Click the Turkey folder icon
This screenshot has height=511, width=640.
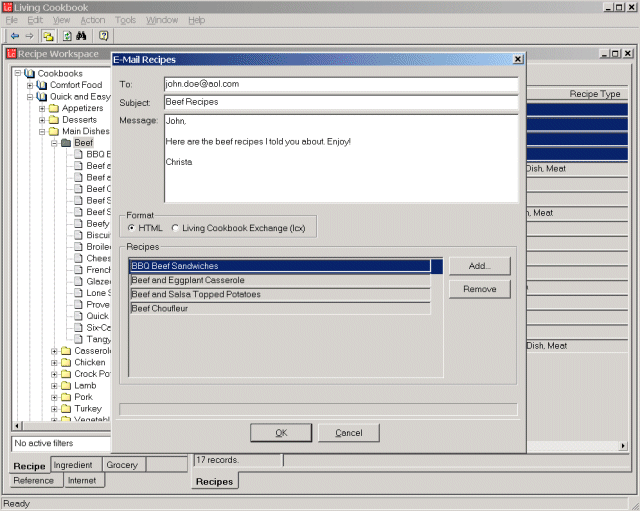click(66, 409)
